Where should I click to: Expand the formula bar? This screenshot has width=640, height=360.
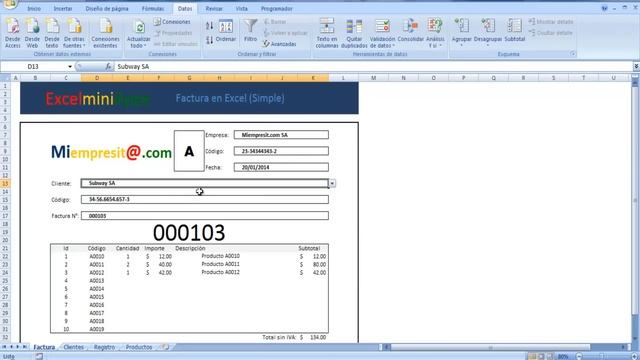pos(636,67)
